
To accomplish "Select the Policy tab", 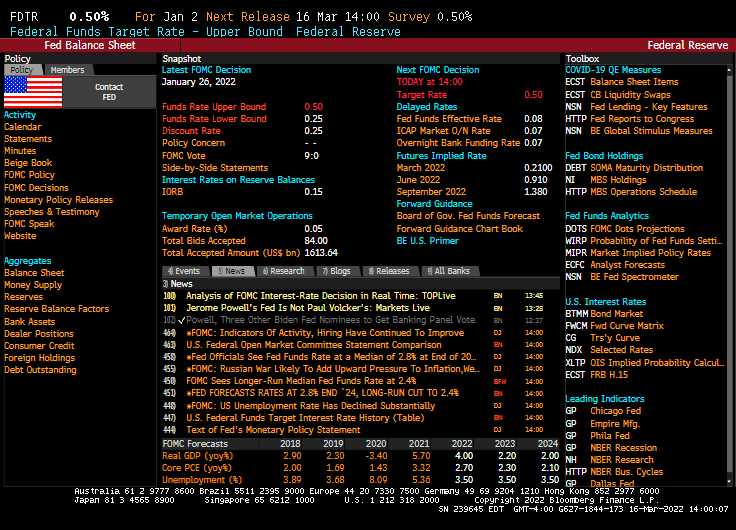I will (18, 70).
